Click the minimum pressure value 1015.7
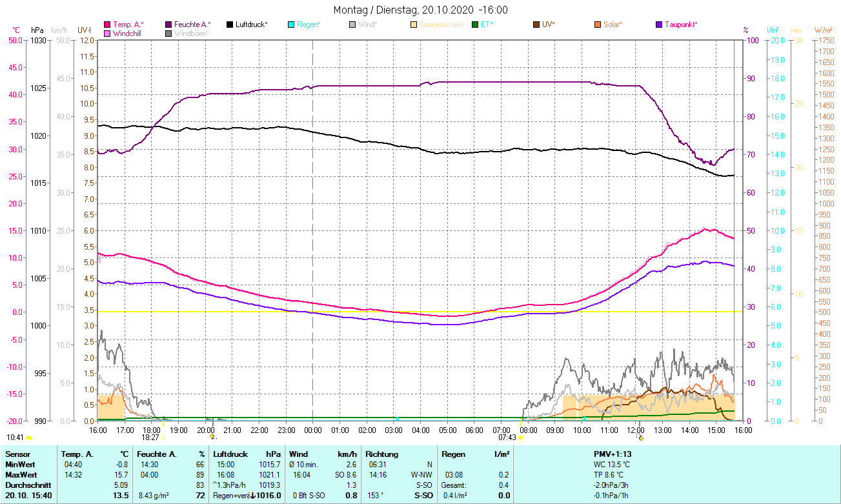Screen dimensions: 841x504 point(270,465)
